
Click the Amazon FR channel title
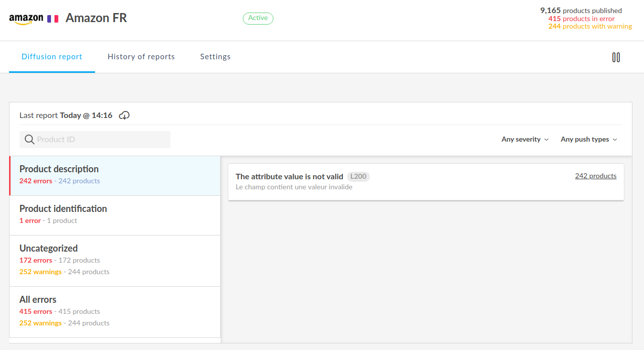tap(96, 19)
